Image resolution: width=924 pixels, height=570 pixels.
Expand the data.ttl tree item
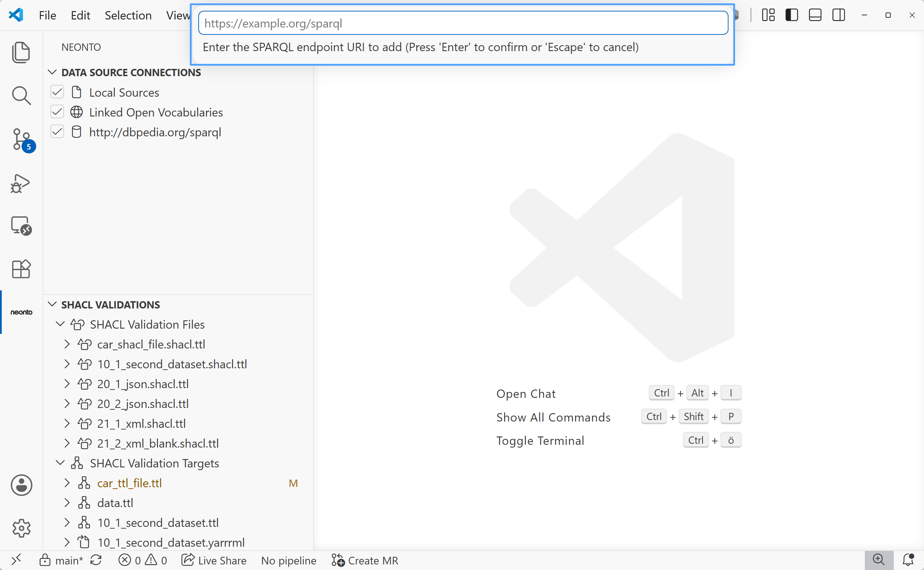[x=67, y=503]
